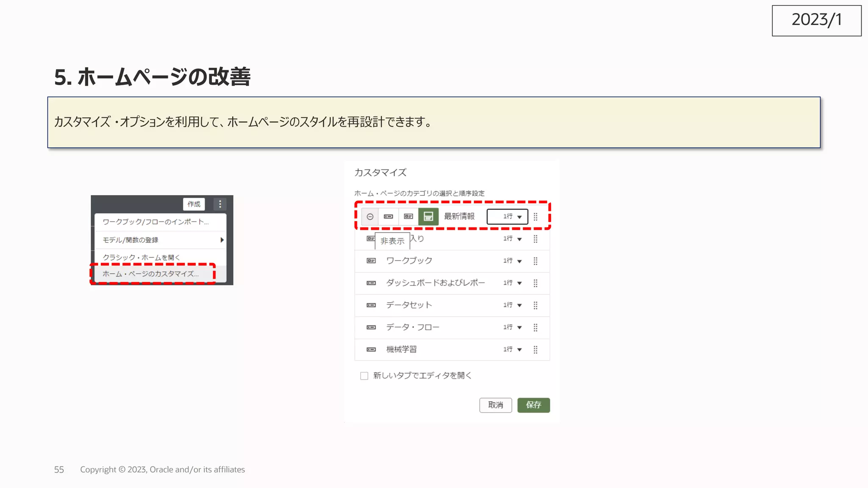Click the 作成 create button

(x=194, y=204)
